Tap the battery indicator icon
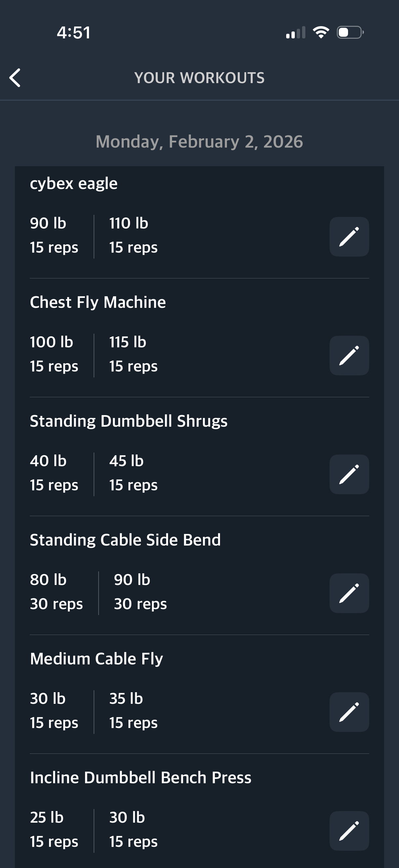This screenshot has height=868, width=399. [x=350, y=32]
